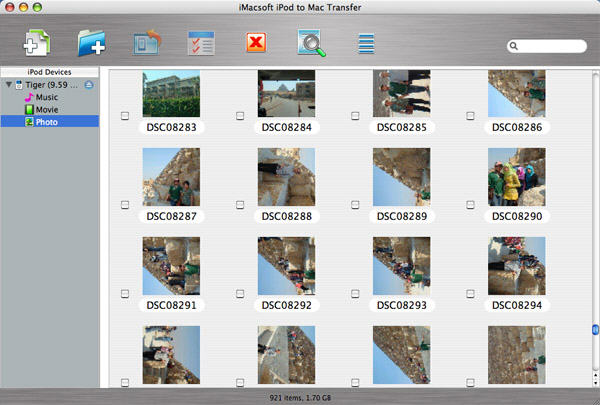600x405 pixels.
Task: Click the add file to iPod icon
Action: (37, 43)
